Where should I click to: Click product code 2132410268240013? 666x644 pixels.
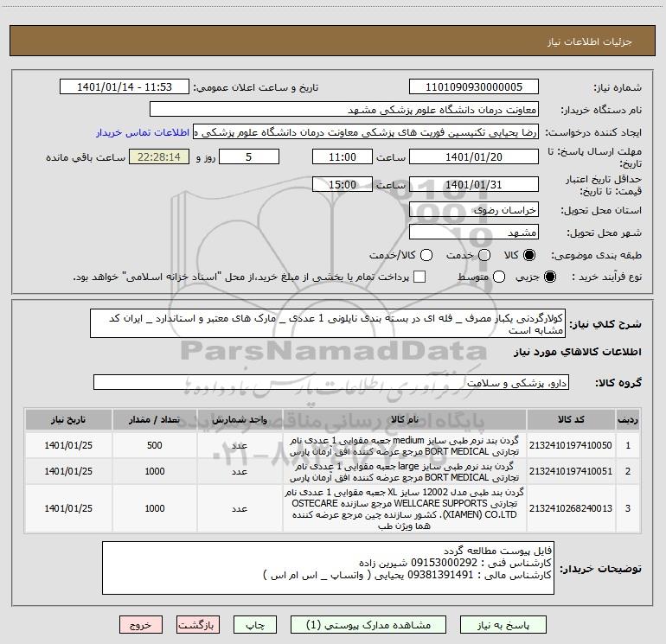tap(571, 508)
